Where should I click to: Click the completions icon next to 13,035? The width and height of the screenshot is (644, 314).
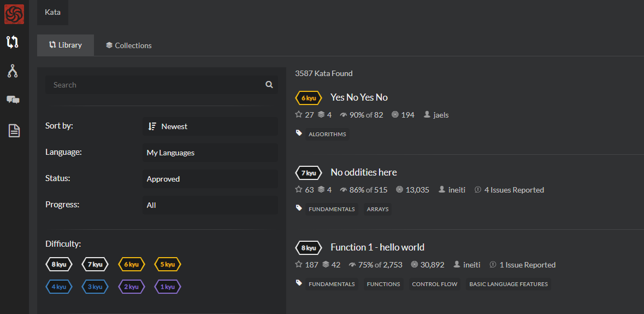point(399,190)
